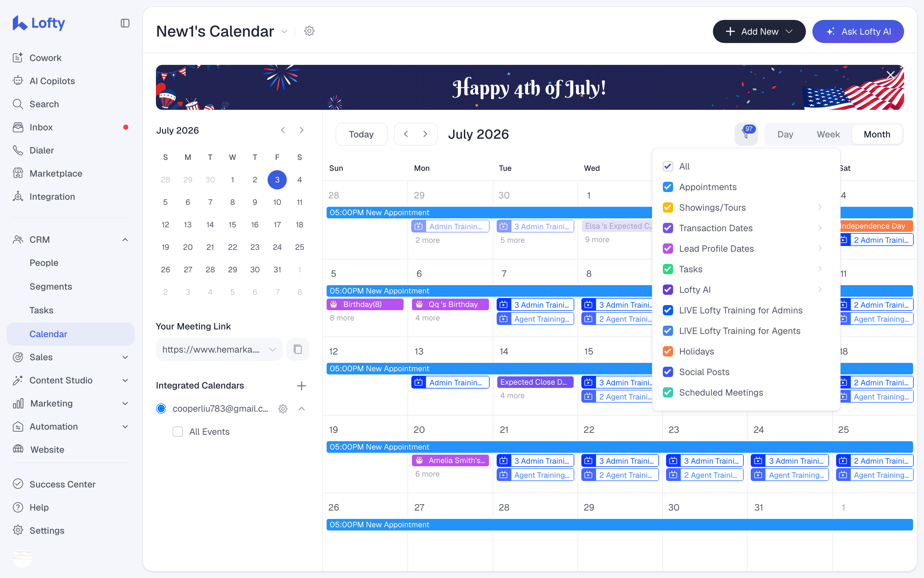Uncheck Tasks filter checkbox
The width and height of the screenshot is (924, 578).
coord(668,269)
